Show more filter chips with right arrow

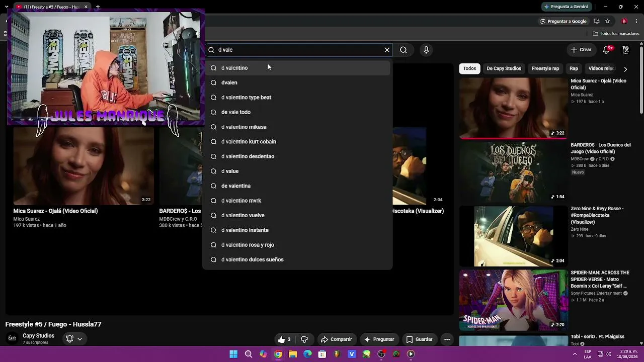tap(625, 69)
